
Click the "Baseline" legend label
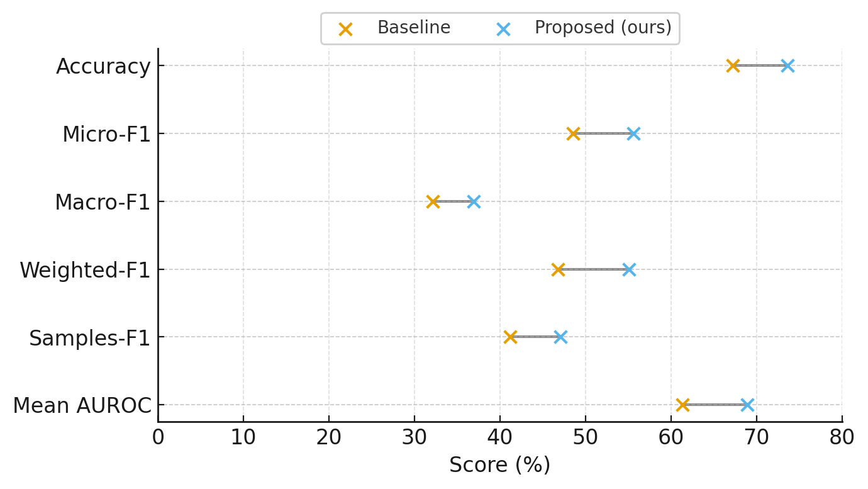[414, 28]
